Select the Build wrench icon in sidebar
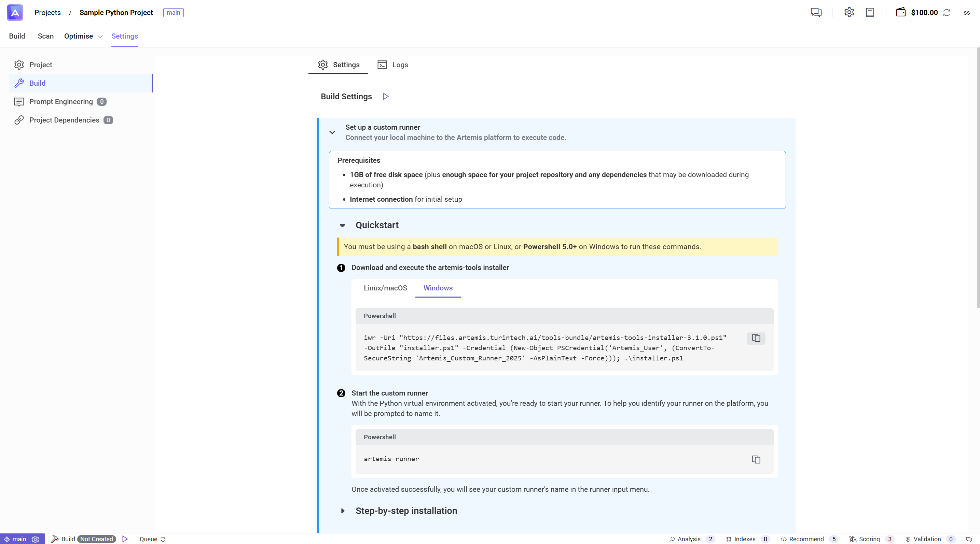 tap(19, 83)
